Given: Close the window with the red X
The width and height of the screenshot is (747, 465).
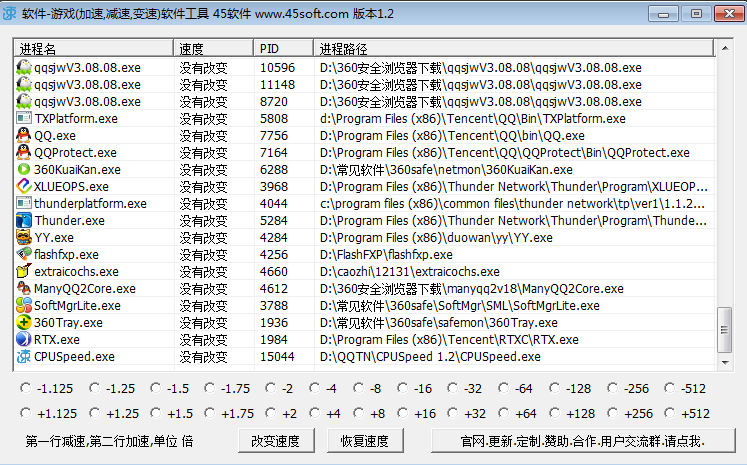Looking at the screenshot, I should [x=729, y=13].
